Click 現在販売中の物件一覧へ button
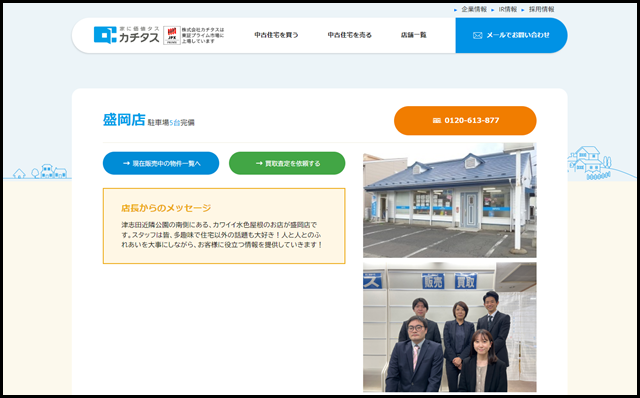 coord(161,163)
